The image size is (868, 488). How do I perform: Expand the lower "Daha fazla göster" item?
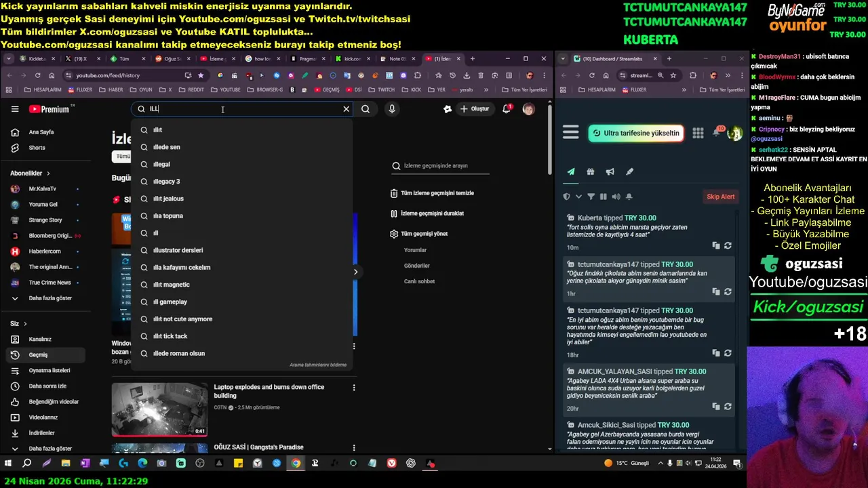(44, 449)
